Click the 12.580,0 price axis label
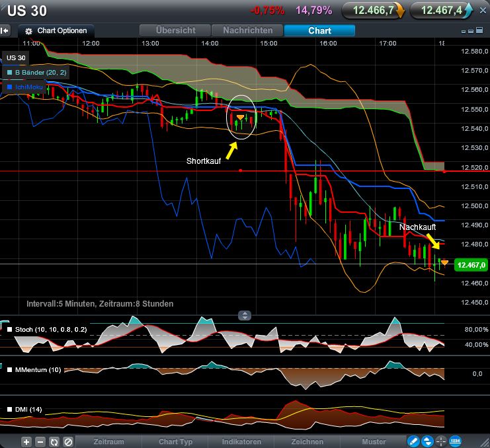This screenshot has height=448, width=490. click(474, 51)
